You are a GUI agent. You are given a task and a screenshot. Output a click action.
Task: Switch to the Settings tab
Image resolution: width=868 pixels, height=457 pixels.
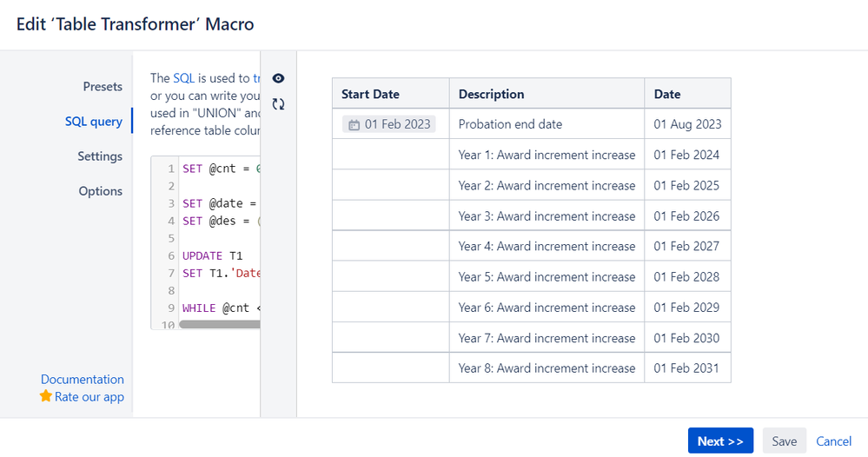100,156
